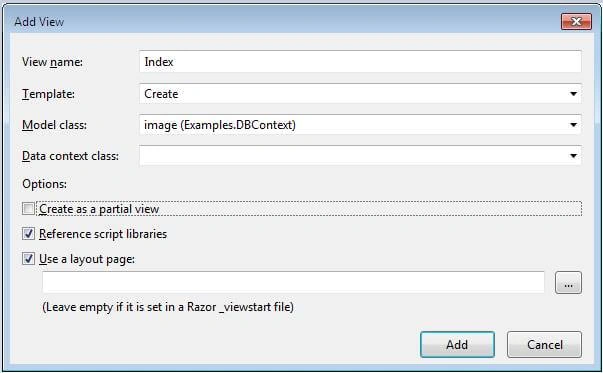The image size is (603, 373).
Task: Cancel the Add View dialog
Action: pyautogui.click(x=545, y=345)
